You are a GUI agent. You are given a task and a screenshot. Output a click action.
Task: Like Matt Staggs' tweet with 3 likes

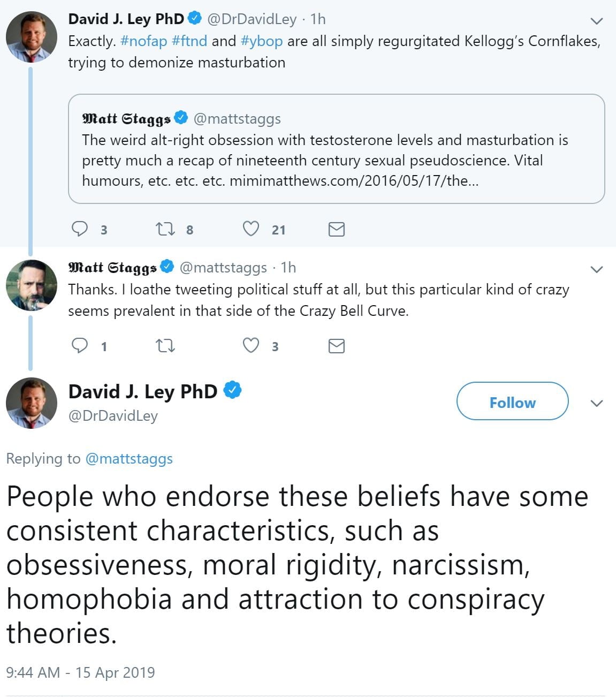coord(251,346)
